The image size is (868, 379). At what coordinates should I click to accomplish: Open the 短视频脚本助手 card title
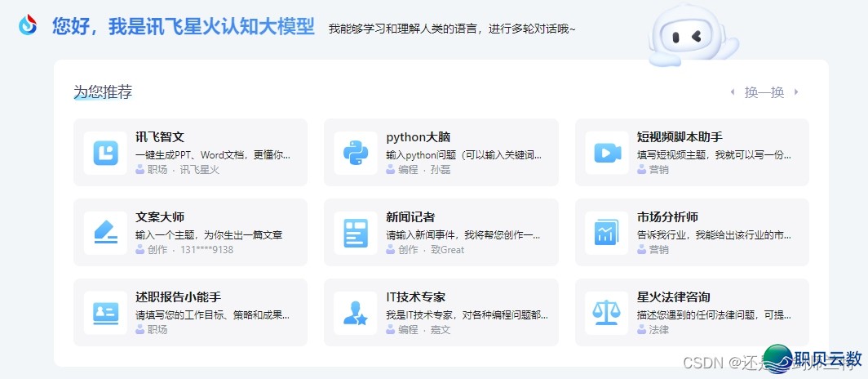click(680, 137)
